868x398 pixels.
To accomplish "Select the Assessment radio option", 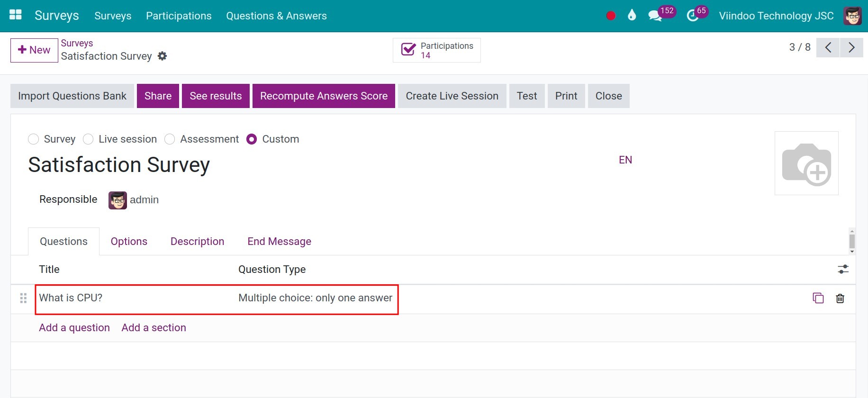I will [170, 139].
